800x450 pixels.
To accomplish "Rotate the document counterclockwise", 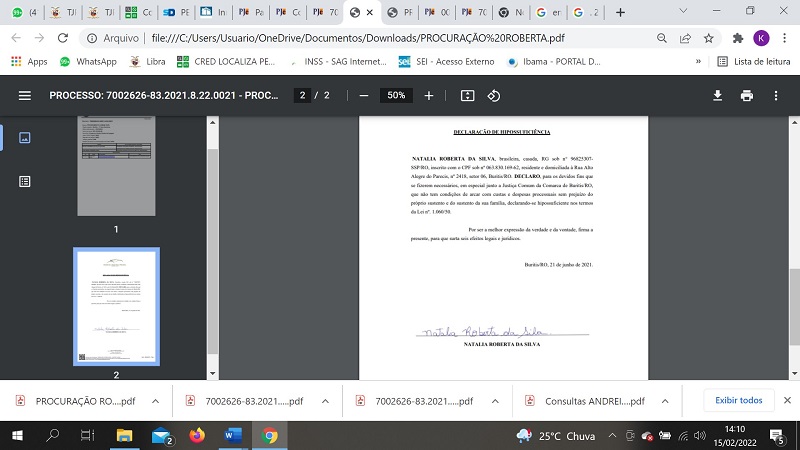I will coord(493,95).
